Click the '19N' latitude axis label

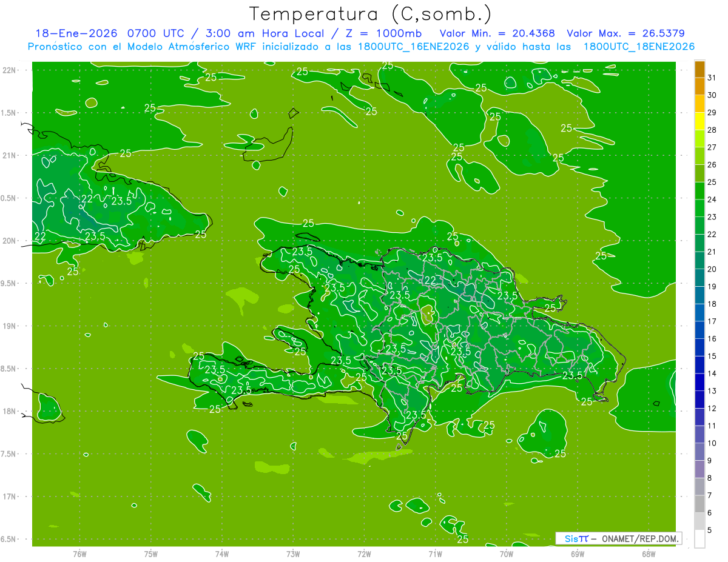tap(10, 326)
